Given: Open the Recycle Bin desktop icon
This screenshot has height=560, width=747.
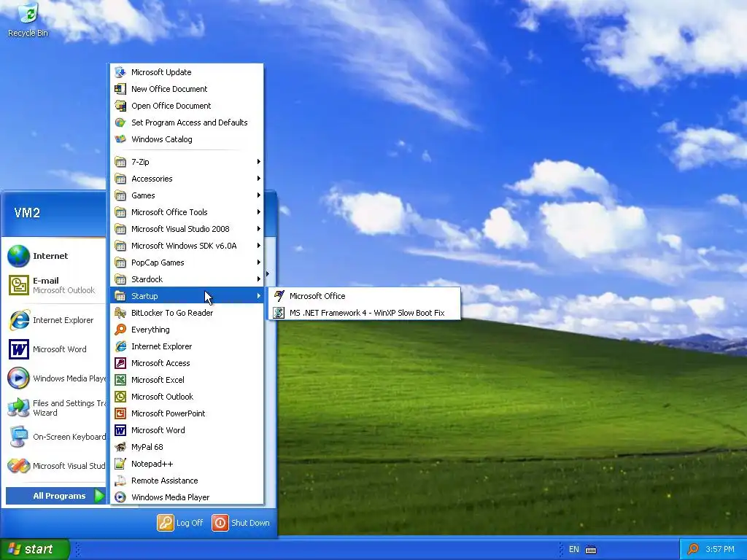Looking at the screenshot, I should pyautogui.click(x=28, y=20).
